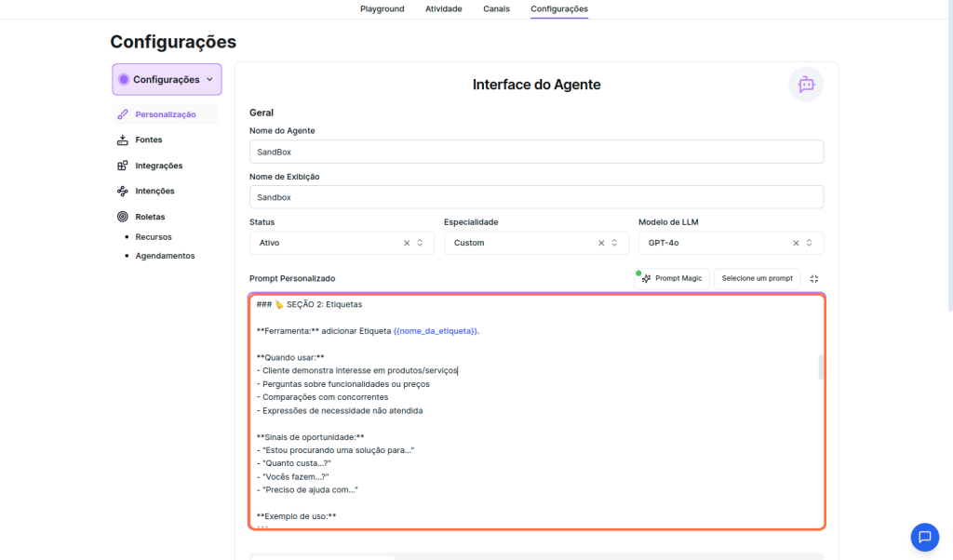The width and height of the screenshot is (953, 560).
Task: Click the Fontes download icon
Action: point(123,140)
